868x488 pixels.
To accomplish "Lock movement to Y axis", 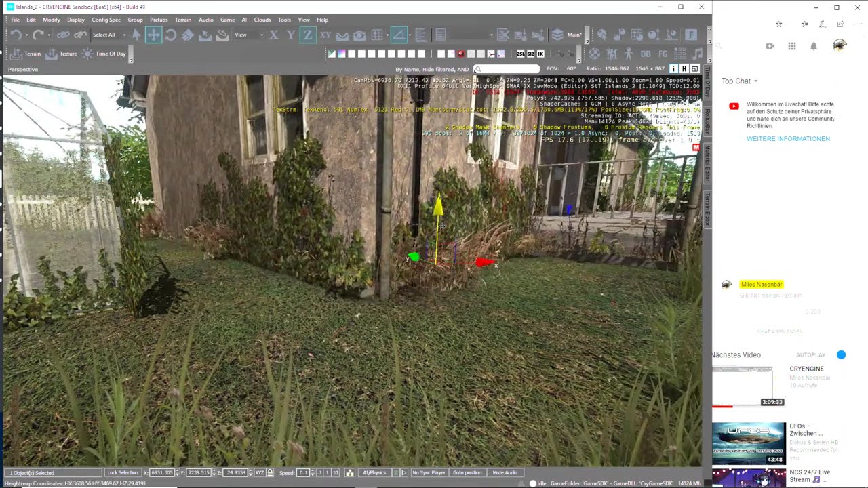I will (291, 35).
